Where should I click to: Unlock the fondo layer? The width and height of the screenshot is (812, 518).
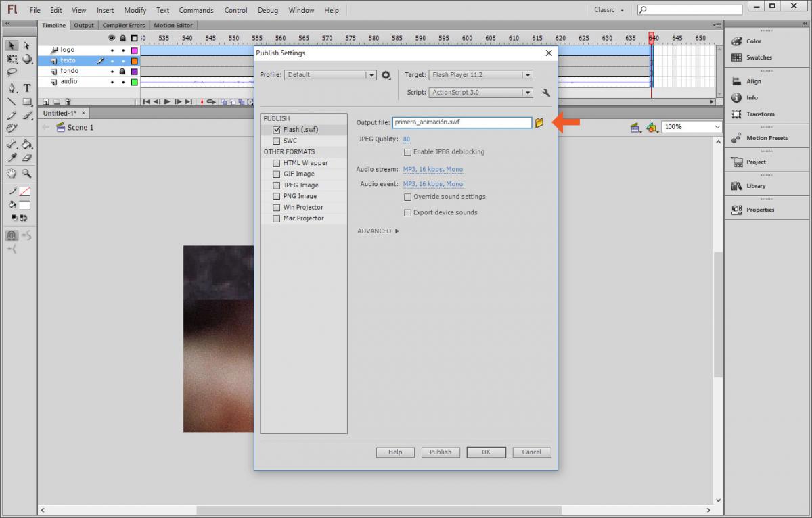pos(122,71)
